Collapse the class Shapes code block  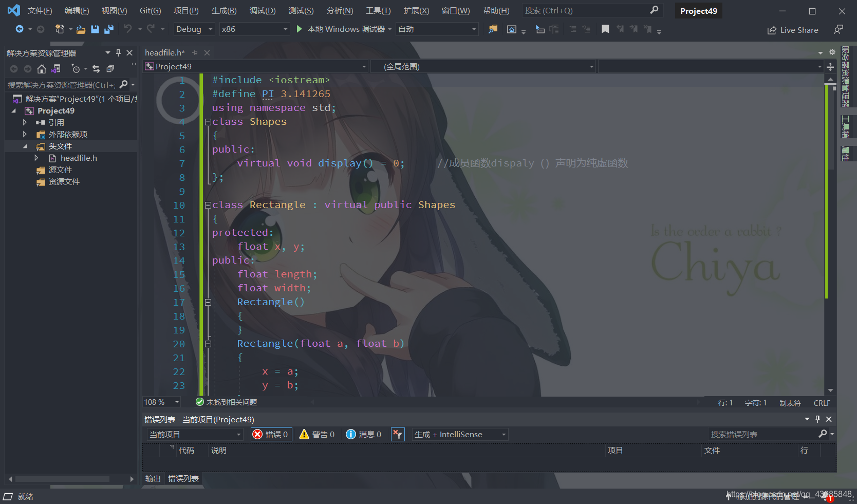(x=208, y=122)
